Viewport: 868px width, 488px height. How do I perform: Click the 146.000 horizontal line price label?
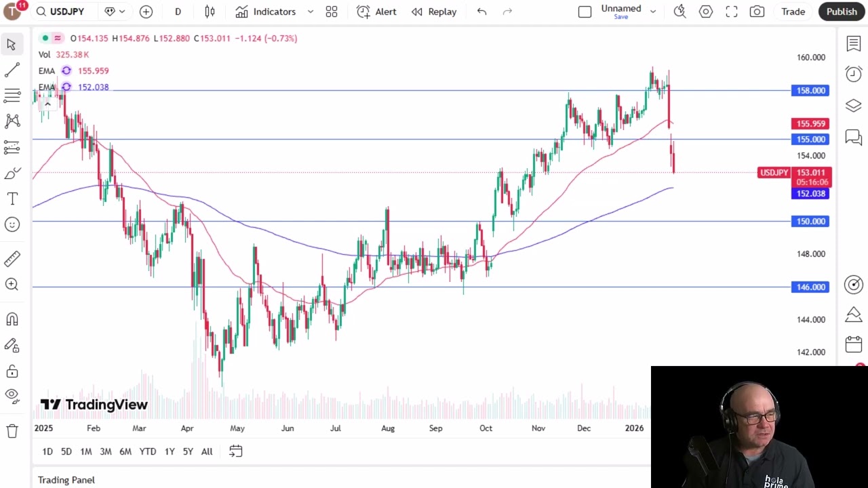click(x=810, y=287)
